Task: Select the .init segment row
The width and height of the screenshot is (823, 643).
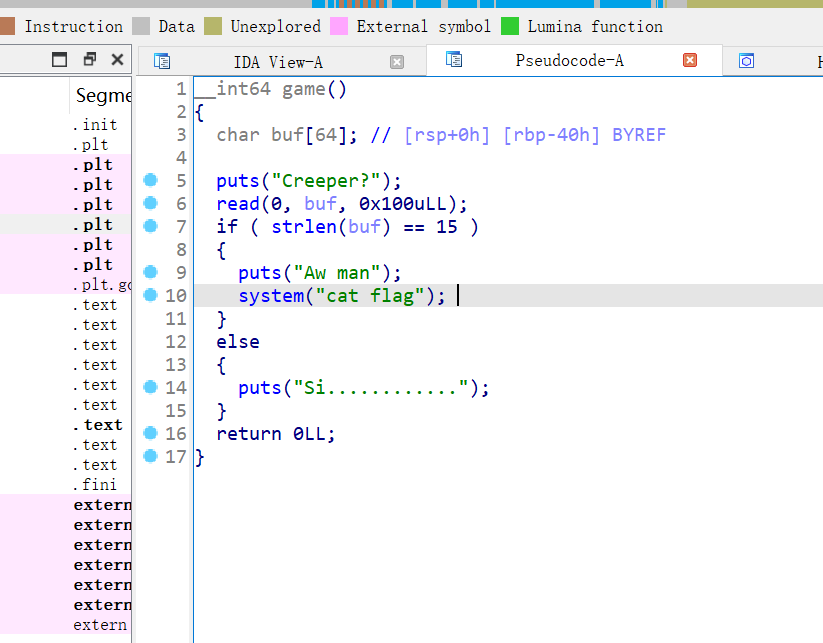Action: (x=66, y=124)
